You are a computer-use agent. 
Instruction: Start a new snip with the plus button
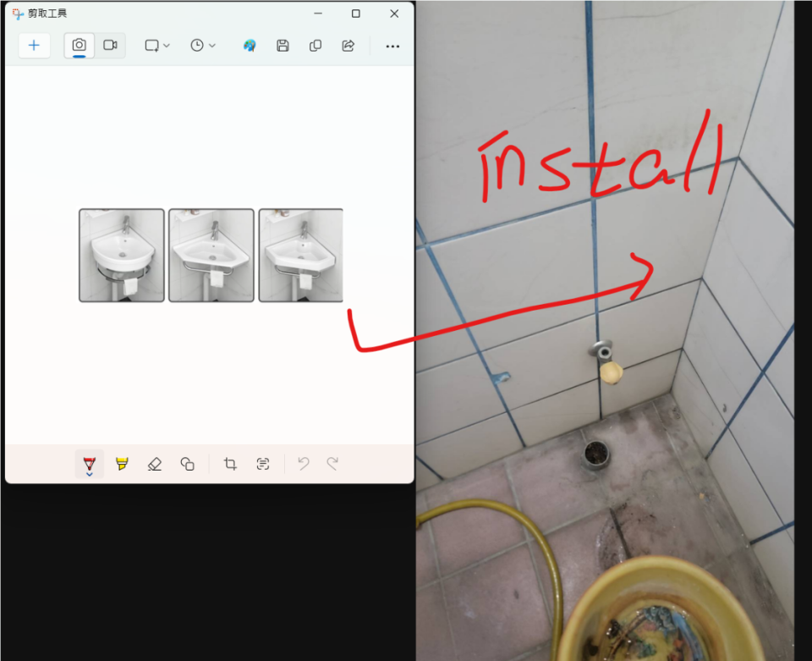34,46
